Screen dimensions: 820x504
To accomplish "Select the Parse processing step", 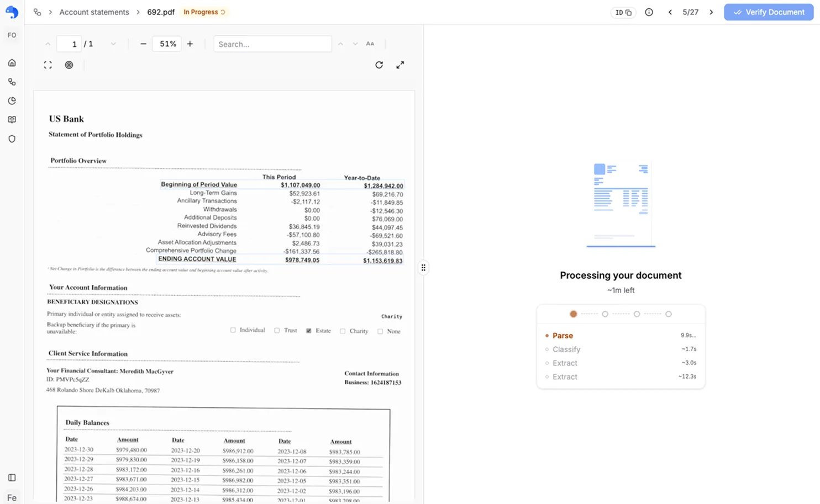I will tap(621, 336).
